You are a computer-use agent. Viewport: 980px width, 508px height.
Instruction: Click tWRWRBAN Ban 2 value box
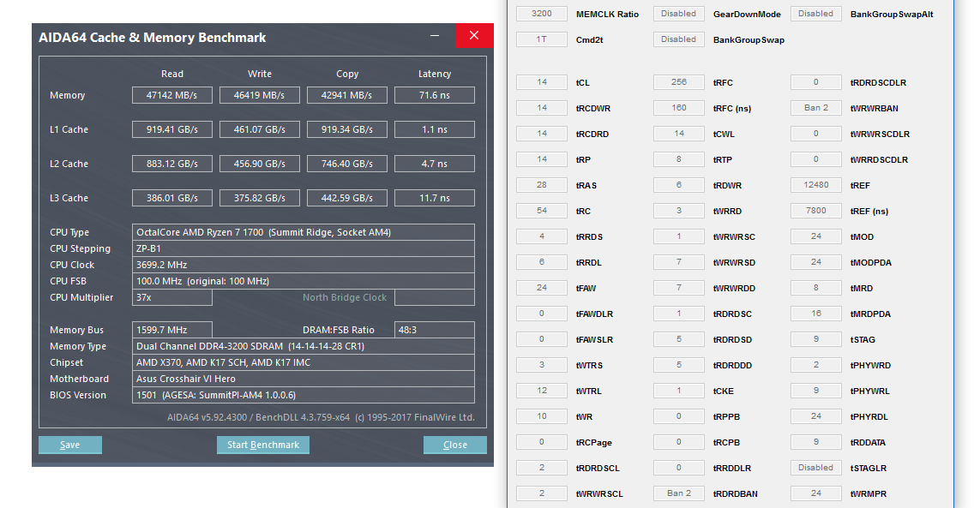click(815, 108)
